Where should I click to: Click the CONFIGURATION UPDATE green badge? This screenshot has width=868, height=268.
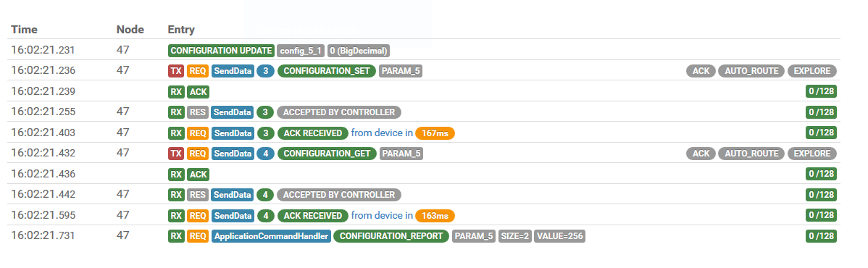point(221,51)
